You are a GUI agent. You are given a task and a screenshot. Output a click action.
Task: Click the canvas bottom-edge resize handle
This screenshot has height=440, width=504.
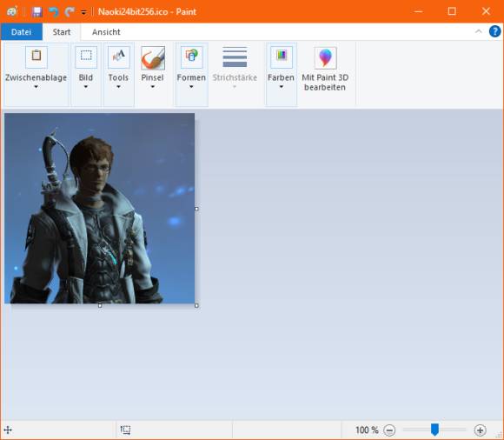(x=100, y=305)
